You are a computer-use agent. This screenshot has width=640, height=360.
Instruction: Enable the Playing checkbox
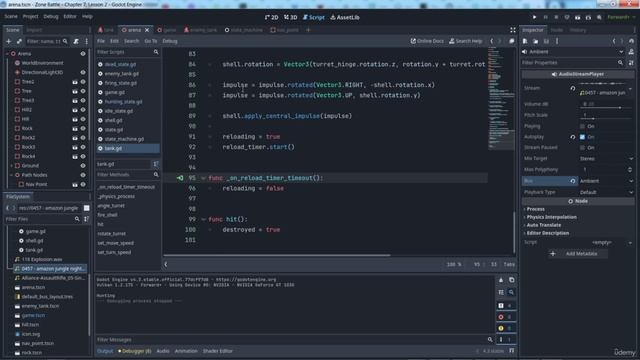[x=582, y=126]
